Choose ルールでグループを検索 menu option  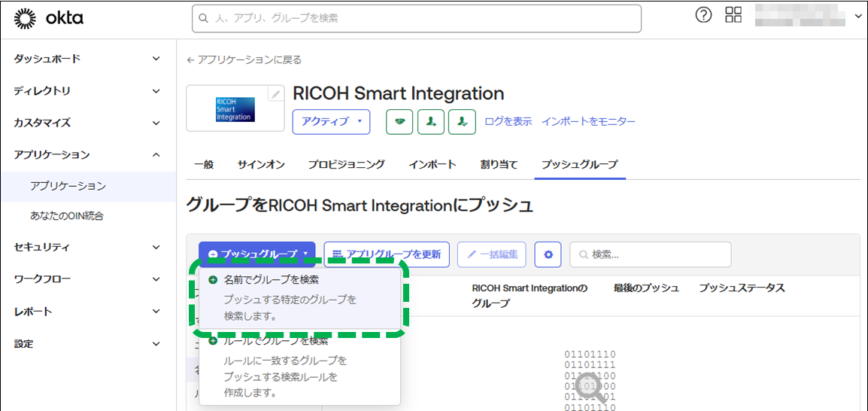(x=299, y=368)
